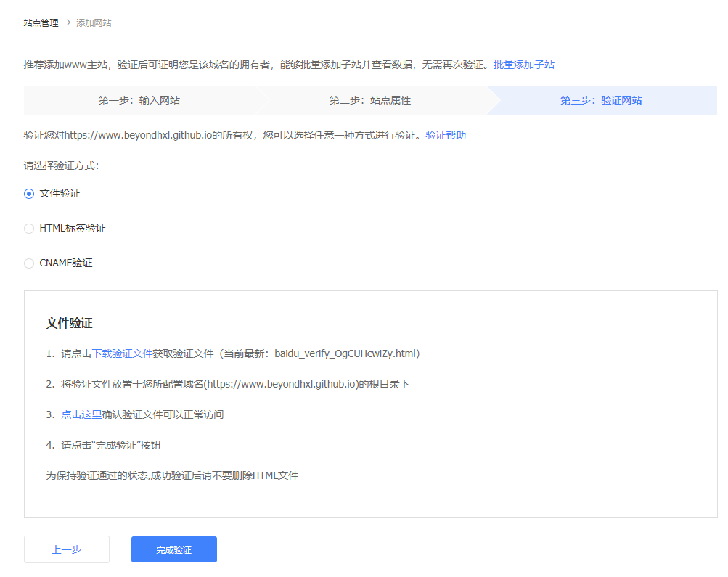Select the 第三步：验证网站 step

600,100
